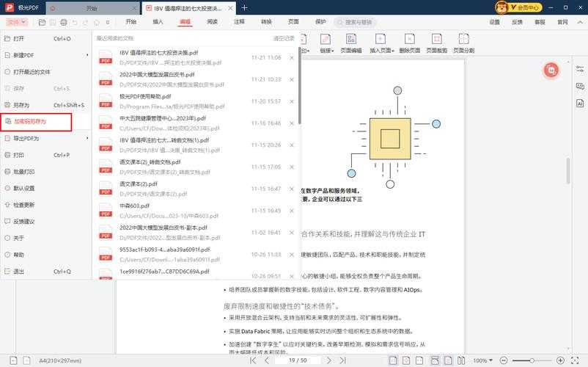The width and height of the screenshot is (588, 367).
Task: Collapse the ribbon with the up chevron
Action: pyautogui.click(x=580, y=22)
